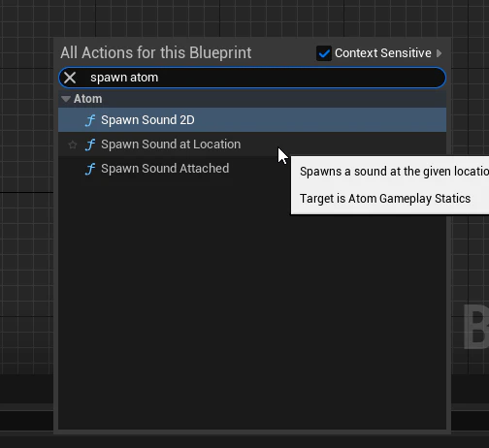489x448 pixels.
Task: Click the Context Sensitive label text
Action: (383, 53)
